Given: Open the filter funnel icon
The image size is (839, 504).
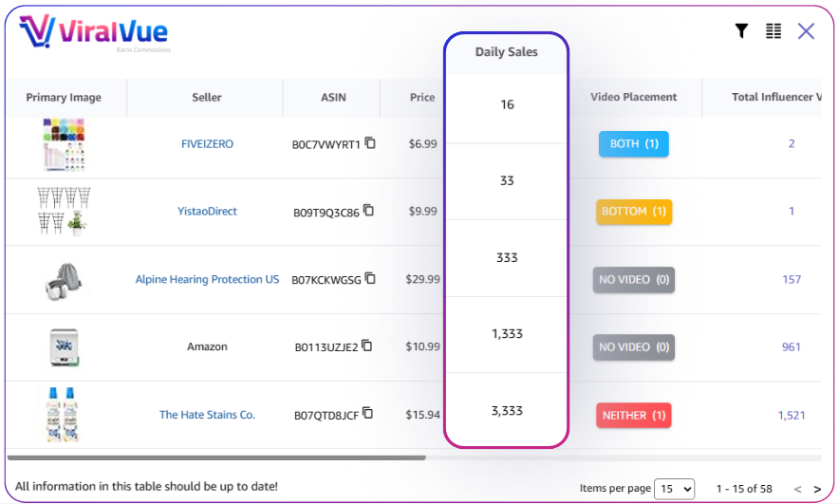Looking at the screenshot, I should pyautogui.click(x=741, y=31).
